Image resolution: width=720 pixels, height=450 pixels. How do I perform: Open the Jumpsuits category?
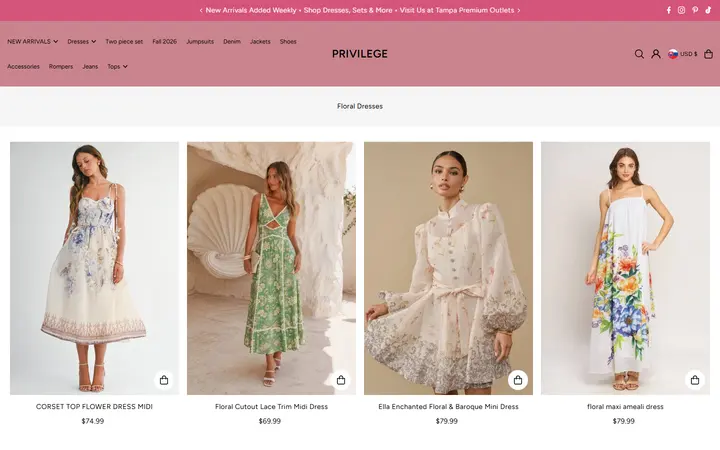point(200,41)
